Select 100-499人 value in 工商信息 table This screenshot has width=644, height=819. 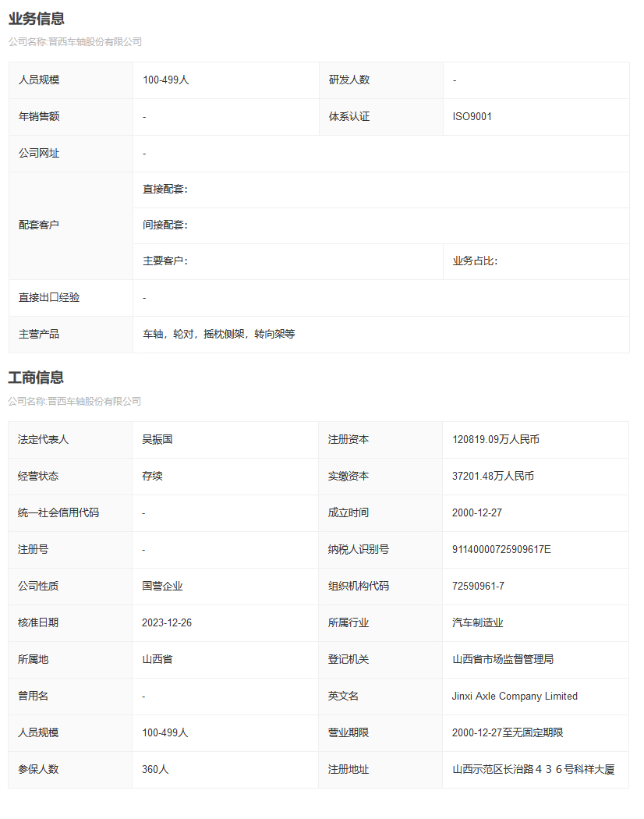click(x=165, y=733)
